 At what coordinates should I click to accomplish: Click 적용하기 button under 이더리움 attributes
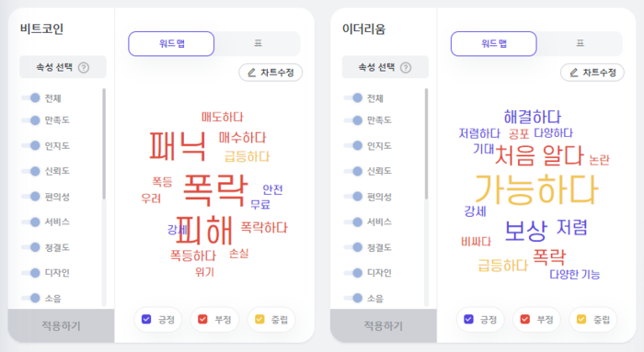[x=384, y=325]
